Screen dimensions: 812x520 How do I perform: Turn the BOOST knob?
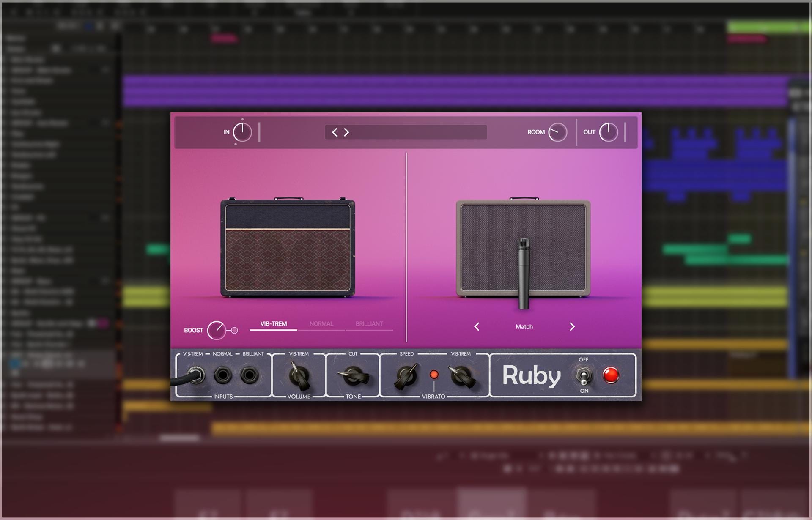[217, 330]
